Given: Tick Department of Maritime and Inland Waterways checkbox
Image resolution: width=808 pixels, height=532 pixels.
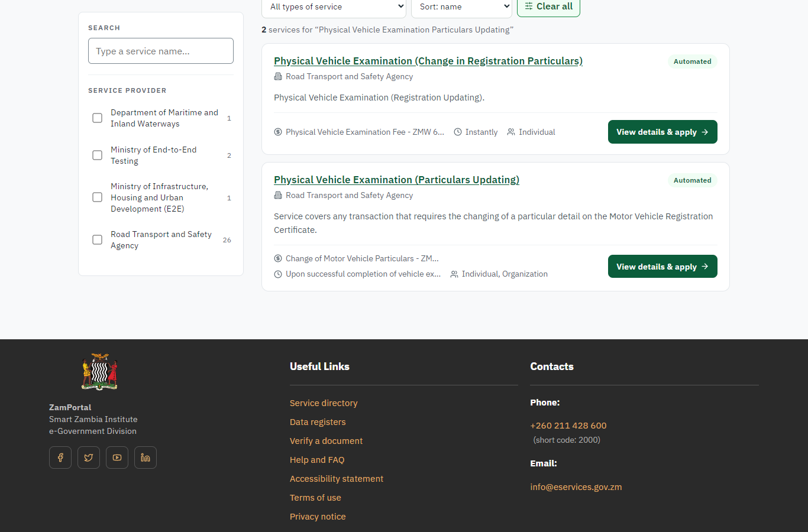Looking at the screenshot, I should tap(98, 118).
